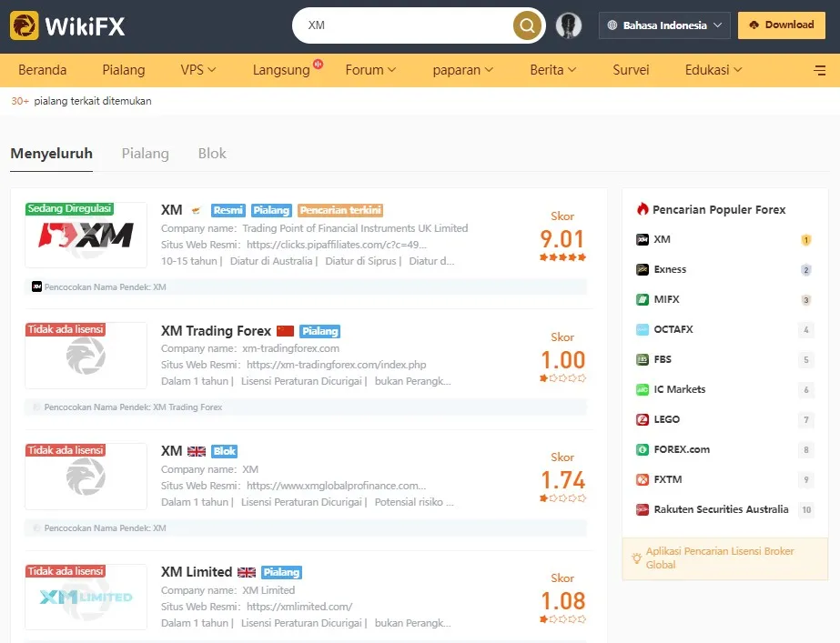Expand the Berita menu
The image size is (840, 643).
click(552, 70)
